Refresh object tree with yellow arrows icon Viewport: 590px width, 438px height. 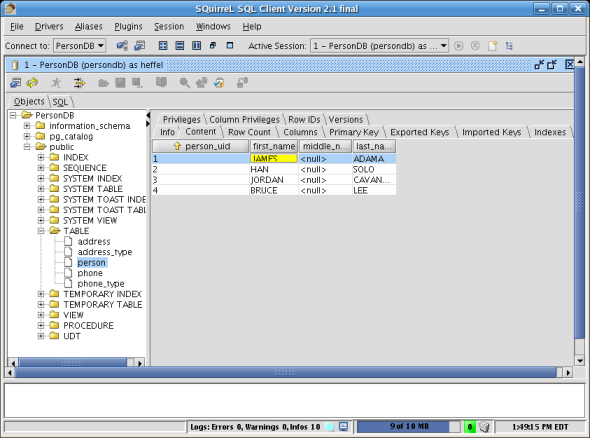[32, 82]
